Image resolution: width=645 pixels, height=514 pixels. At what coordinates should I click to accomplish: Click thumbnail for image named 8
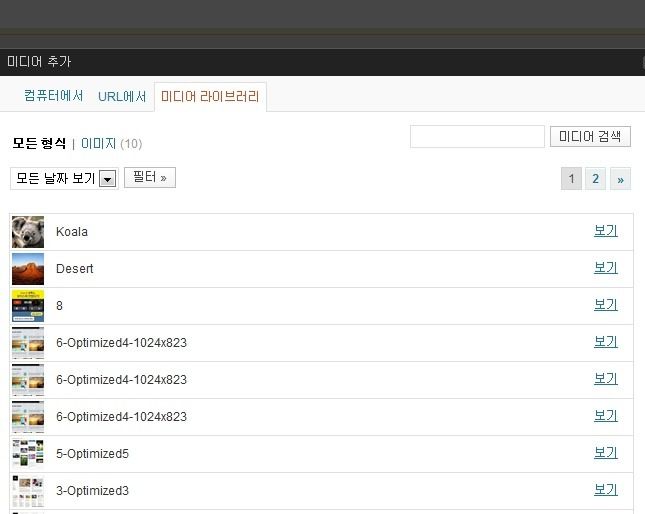28,306
